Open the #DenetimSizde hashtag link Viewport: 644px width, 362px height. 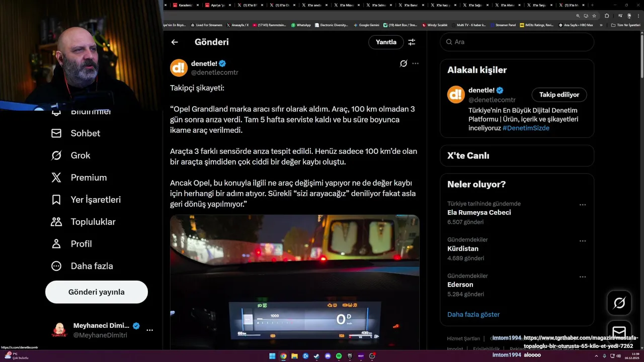tap(526, 128)
